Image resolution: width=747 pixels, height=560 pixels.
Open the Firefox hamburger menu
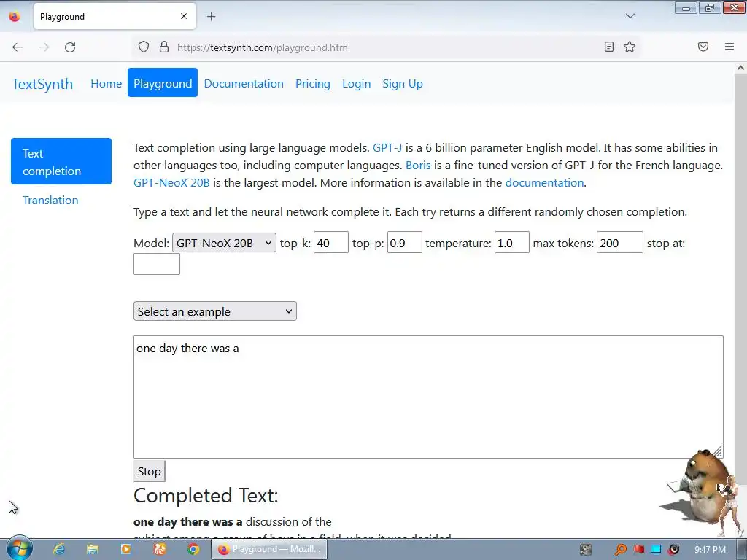(x=729, y=47)
